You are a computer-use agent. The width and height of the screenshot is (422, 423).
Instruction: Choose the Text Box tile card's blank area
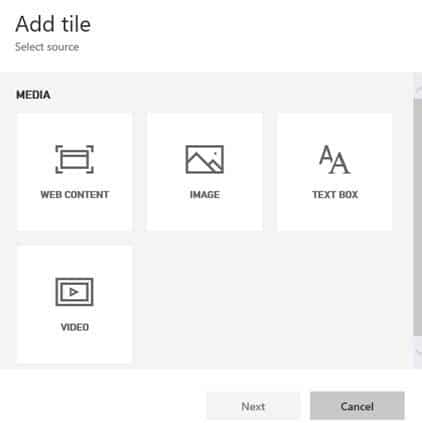(x=335, y=215)
